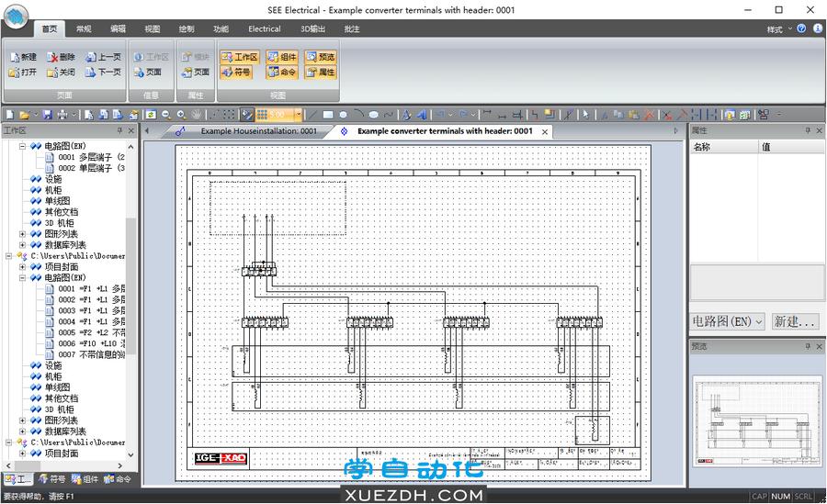827x504 pixels.
Task: Click the help question mark icon
Action: click(801, 28)
